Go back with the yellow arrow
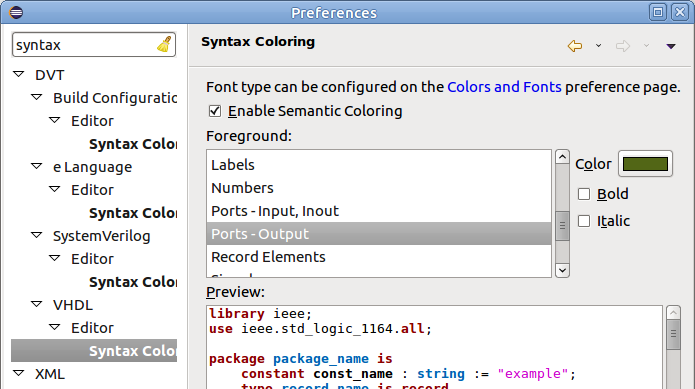Image resolution: width=695 pixels, height=389 pixels. (575, 46)
